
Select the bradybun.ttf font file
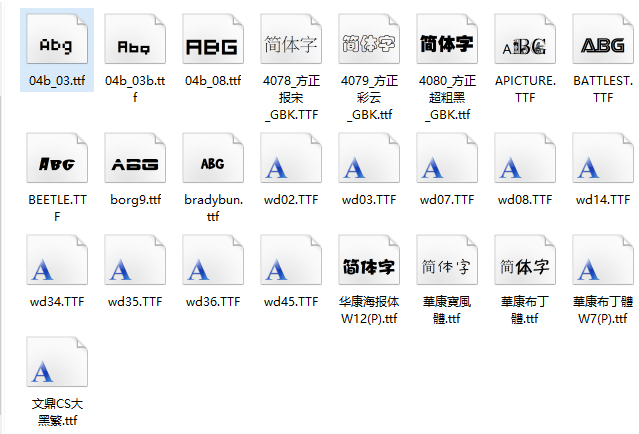click(x=213, y=160)
